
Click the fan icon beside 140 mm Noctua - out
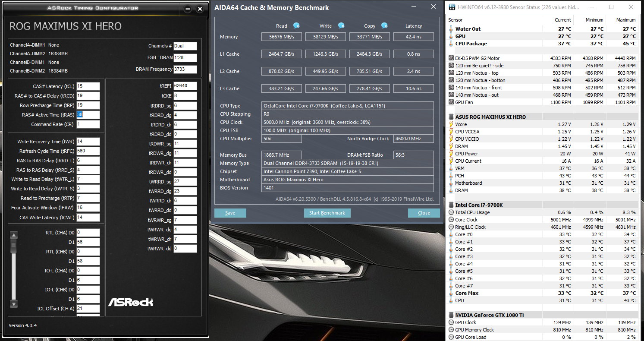pyautogui.click(x=451, y=95)
